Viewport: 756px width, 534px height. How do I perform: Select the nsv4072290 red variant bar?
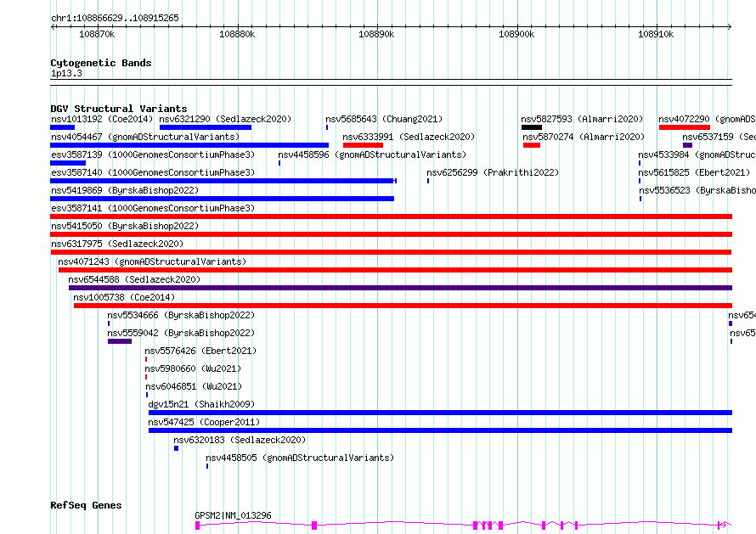click(x=684, y=127)
